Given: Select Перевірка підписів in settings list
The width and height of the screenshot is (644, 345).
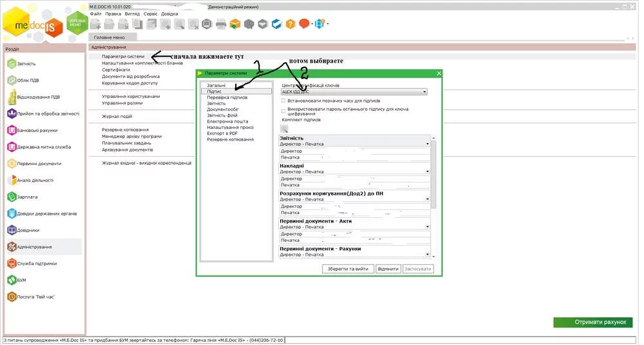Looking at the screenshot, I should click(x=227, y=97).
